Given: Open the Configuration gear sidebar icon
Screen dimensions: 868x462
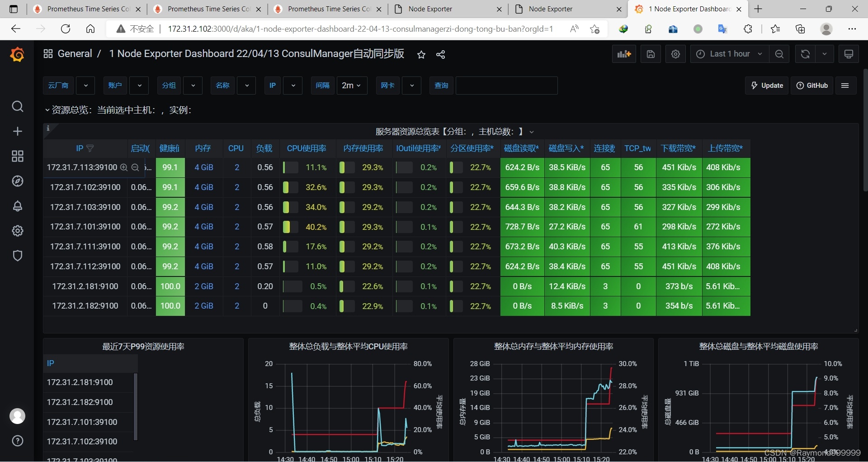Looking at the screenshot, I should point(17,231).
